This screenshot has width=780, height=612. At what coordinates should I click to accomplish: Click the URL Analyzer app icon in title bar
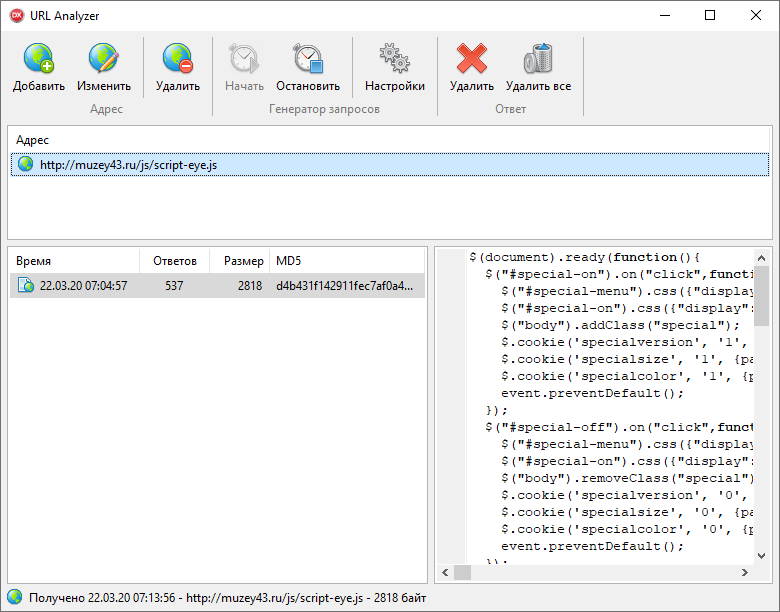pyautogui.click(x=17, y=15)
